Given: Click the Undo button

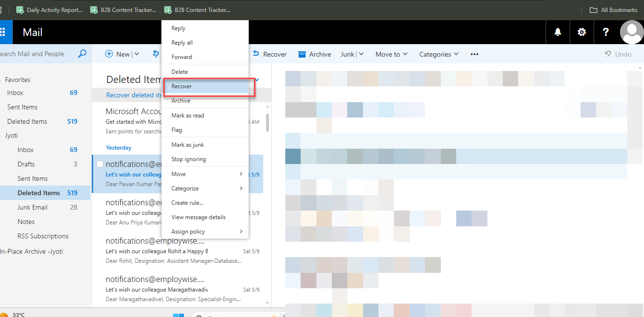Looking at the screenshot, I should coord(618,54).
